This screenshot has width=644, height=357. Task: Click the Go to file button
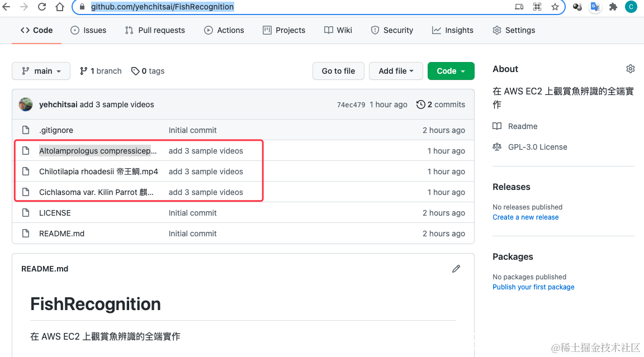tap(338, 71)
